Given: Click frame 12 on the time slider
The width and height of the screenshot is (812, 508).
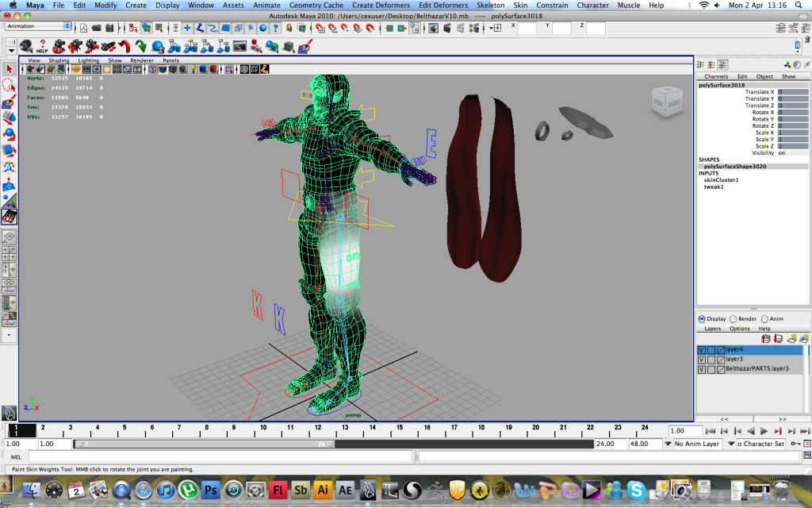Looking at the screenshot, I should (318, 429).
